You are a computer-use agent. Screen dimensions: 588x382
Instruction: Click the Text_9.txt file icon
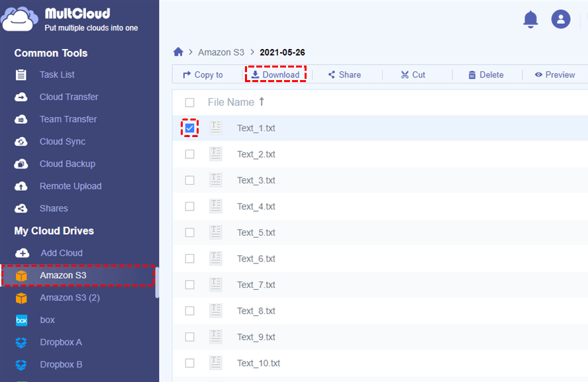click(x=216, y=336)
